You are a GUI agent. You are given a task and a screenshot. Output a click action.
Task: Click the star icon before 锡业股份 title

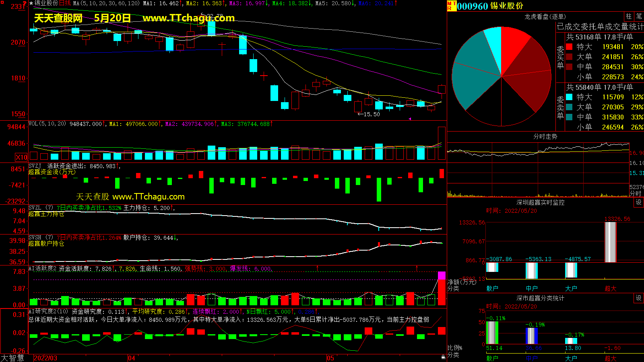pos(31,3)
